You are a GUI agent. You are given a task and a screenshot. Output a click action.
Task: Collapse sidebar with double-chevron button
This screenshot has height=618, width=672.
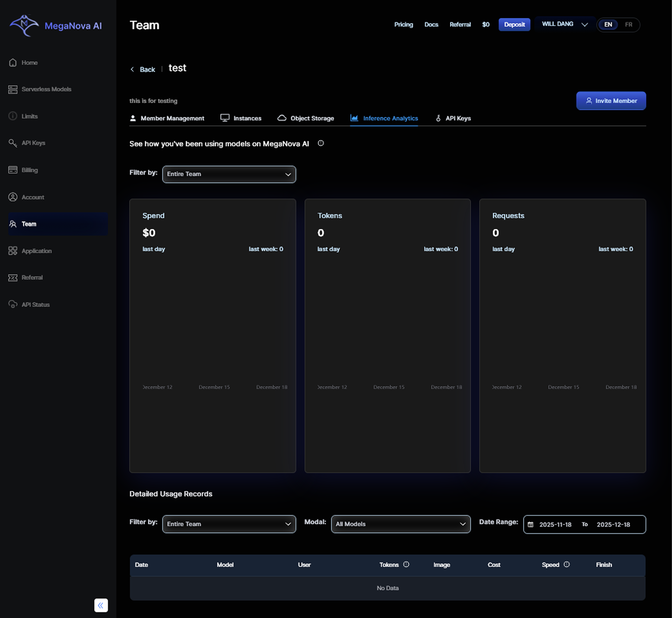point(101,605)
